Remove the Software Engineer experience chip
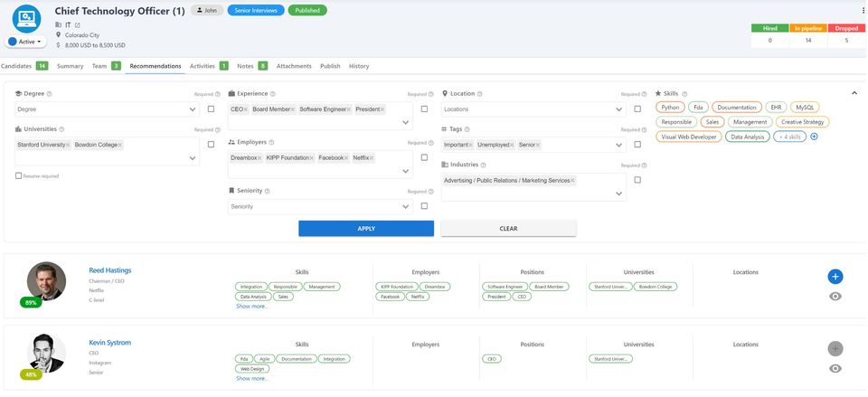This screenshot has width=868, height=397. 349,109
